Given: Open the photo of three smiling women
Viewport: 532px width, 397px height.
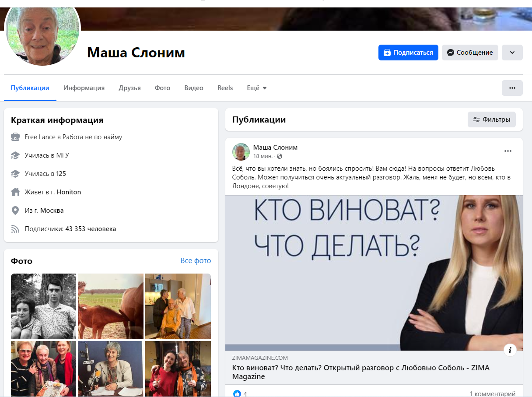Looking at the screenshot, I should click(x=43, y=369).
